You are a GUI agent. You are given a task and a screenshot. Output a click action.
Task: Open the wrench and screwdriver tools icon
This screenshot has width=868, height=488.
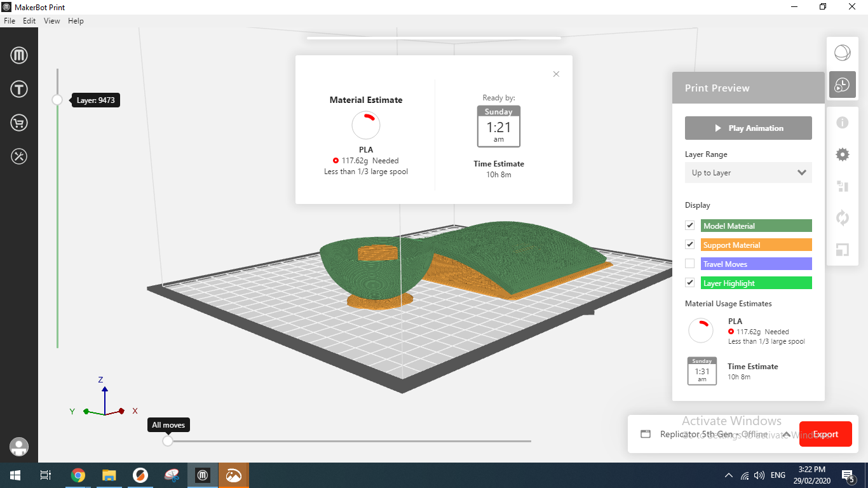tap(19, 156)
